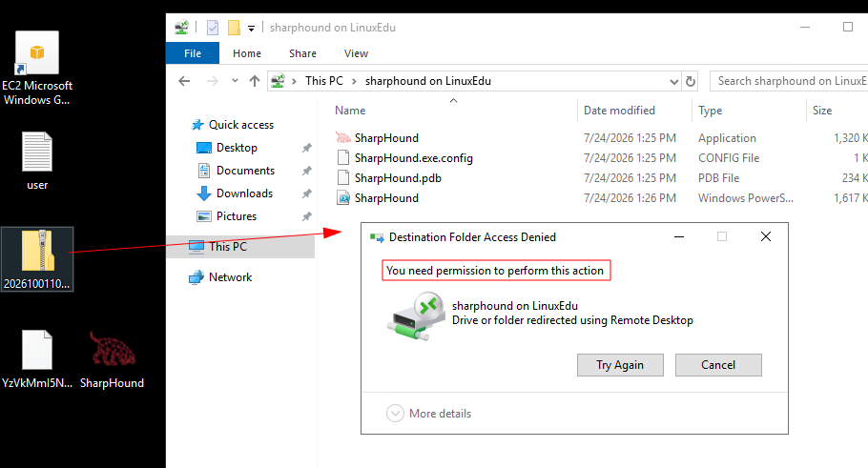Click the pin icon beside Documents
Screen dimensions: 868x468
307,171
